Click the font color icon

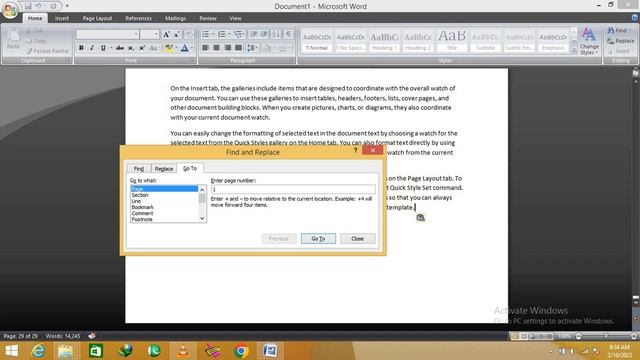[184, 48]
